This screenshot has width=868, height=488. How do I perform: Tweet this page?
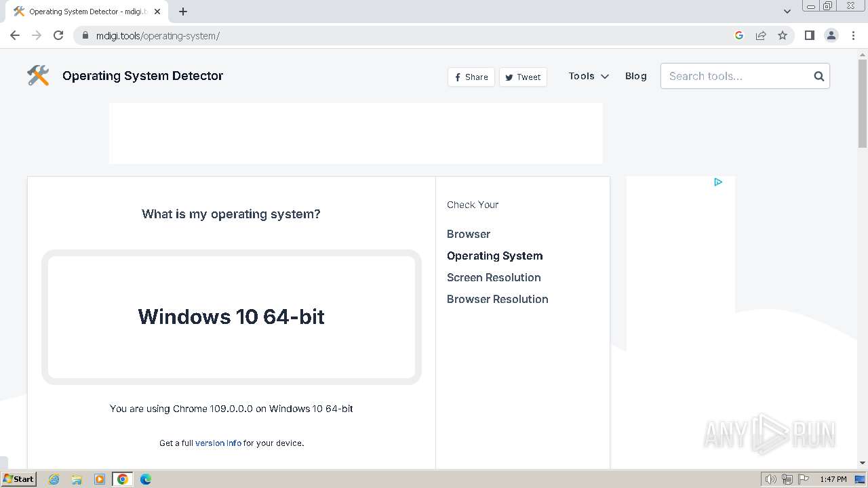click(x=523, y=77)
